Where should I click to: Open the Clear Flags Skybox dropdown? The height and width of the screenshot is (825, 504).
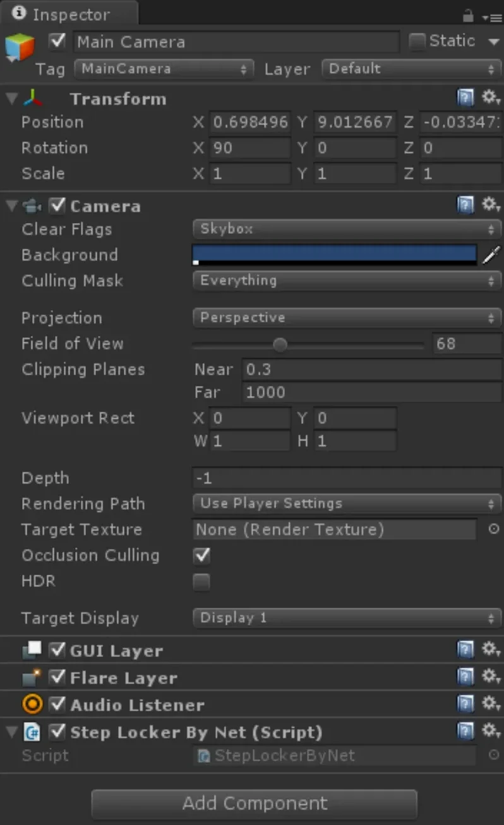[347, 229]
